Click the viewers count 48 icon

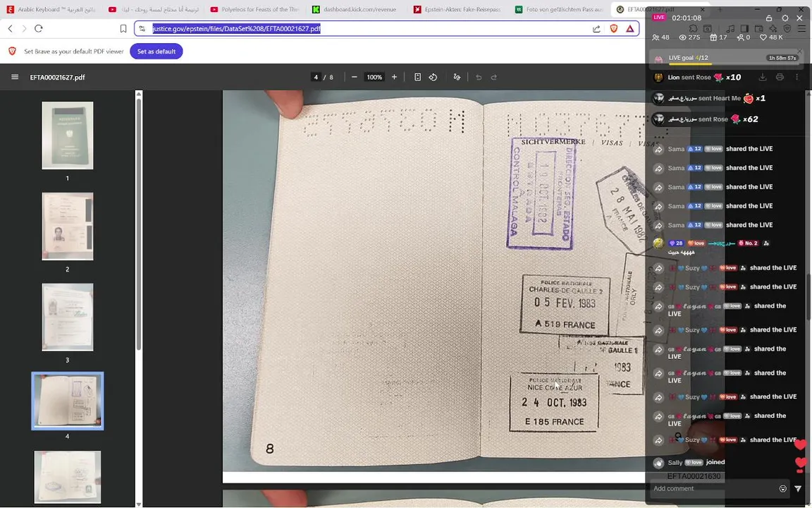pyautogui.click(x=660, y=37)
